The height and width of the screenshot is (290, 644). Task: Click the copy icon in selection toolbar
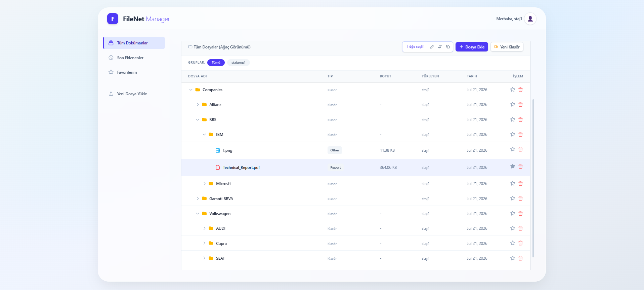click(448, 47)
